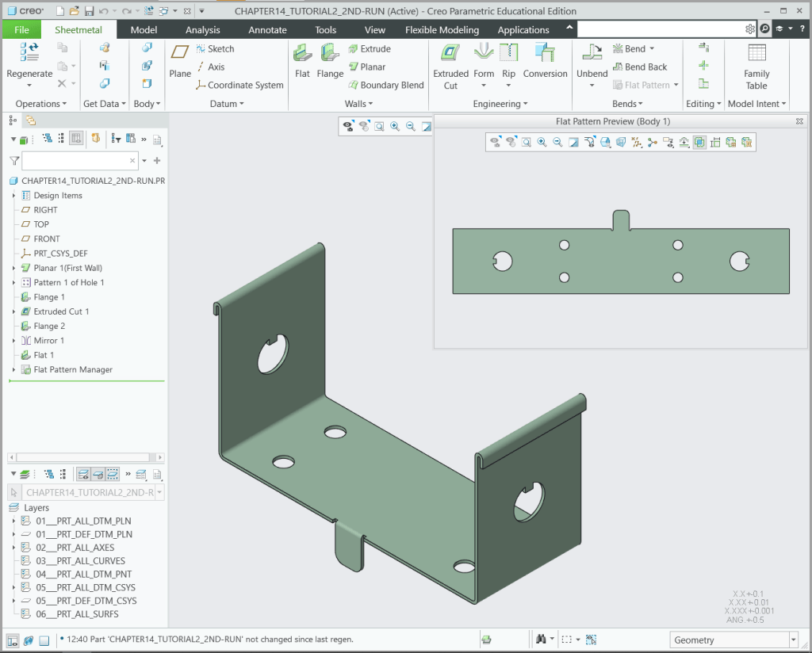Create a datum Axis
This screenshot has height=653, width=812.
point(211,67)
